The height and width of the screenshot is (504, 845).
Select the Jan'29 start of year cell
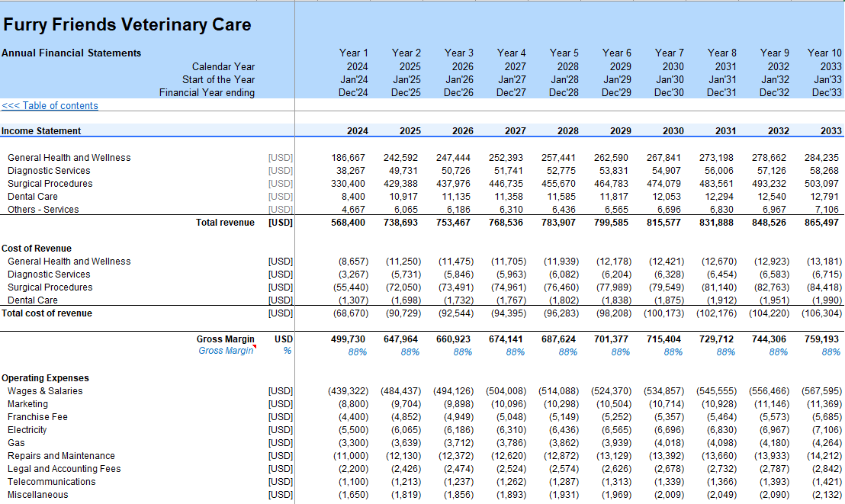point(617,80)
